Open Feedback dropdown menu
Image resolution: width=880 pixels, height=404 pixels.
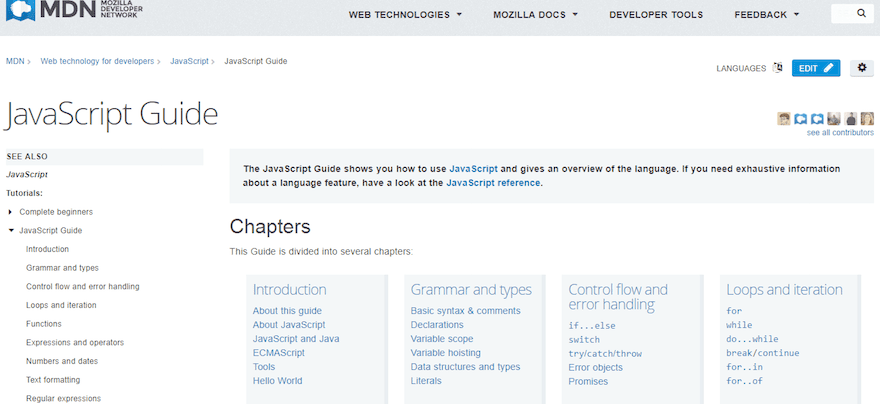pyautogui.click(x=767, y=15)
